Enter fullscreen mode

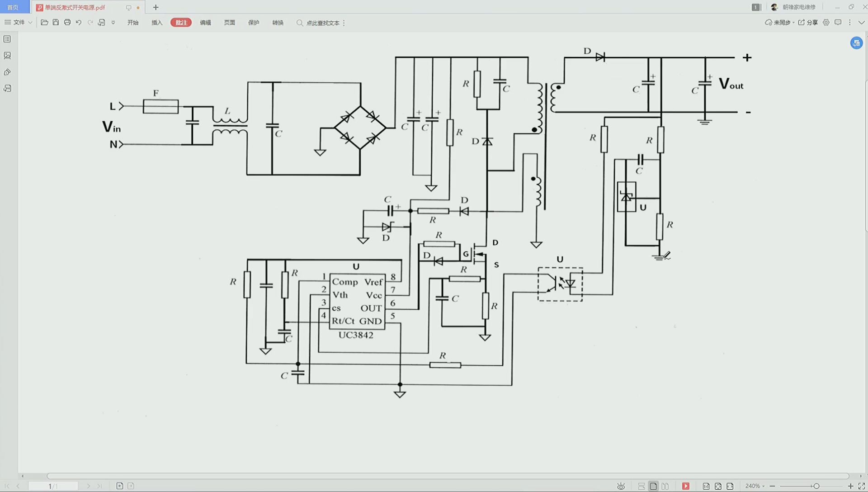click(862, 486)
